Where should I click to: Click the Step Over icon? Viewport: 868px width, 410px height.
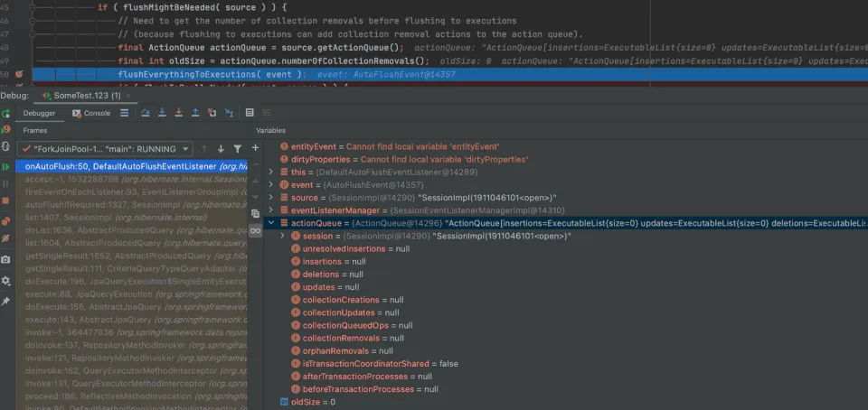[145, 113]
